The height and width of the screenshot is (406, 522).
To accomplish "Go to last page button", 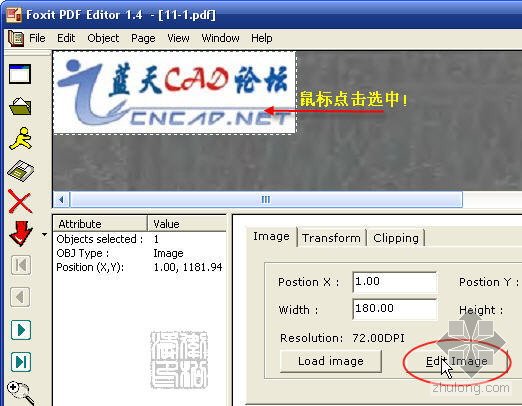I will (x=21, y=362).
